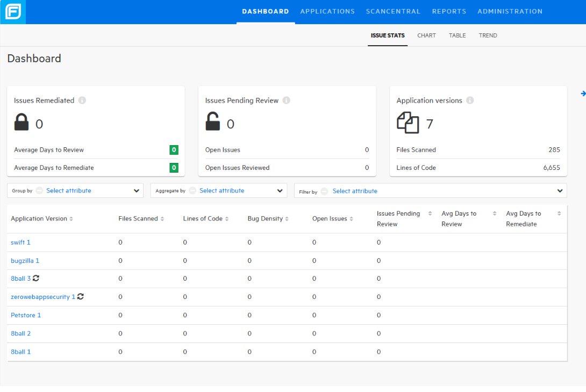This screenshot has width=586, height=392.
Task: Click info icon beside Issues Pending Review
Action: point(287,101)
